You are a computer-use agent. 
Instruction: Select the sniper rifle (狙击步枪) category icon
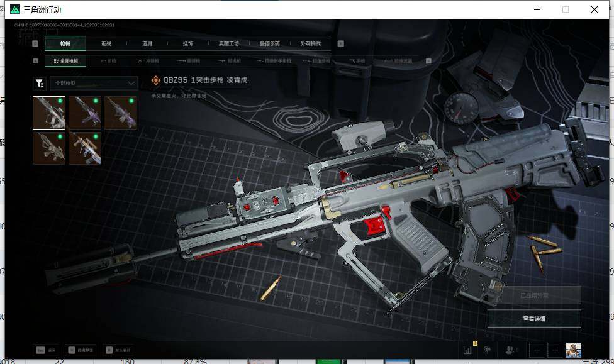[317, 61]
